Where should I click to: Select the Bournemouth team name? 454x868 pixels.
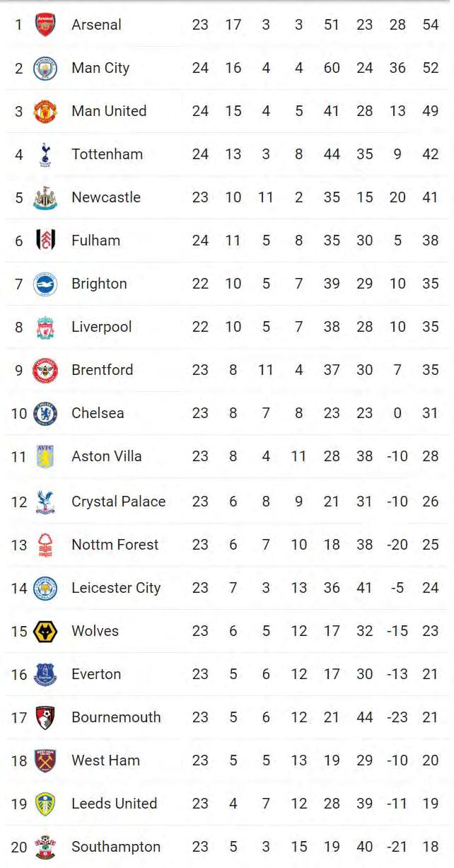click(x=116, y=717)
